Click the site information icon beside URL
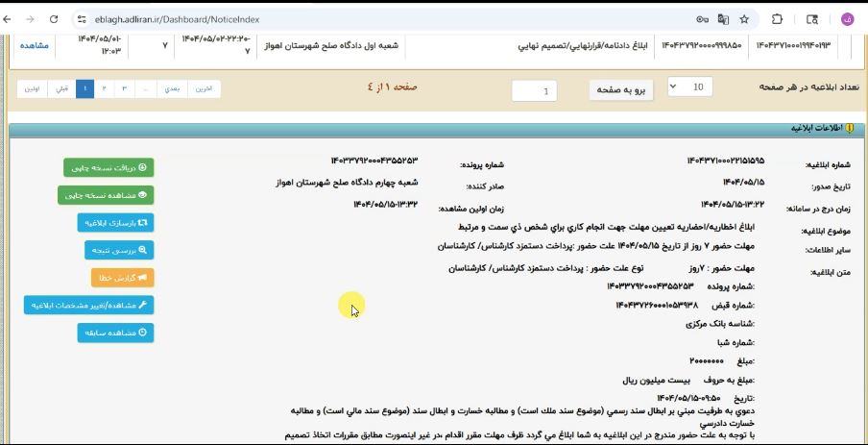The height and width of the screenshot is (445, 868). [x=81, y=19]
